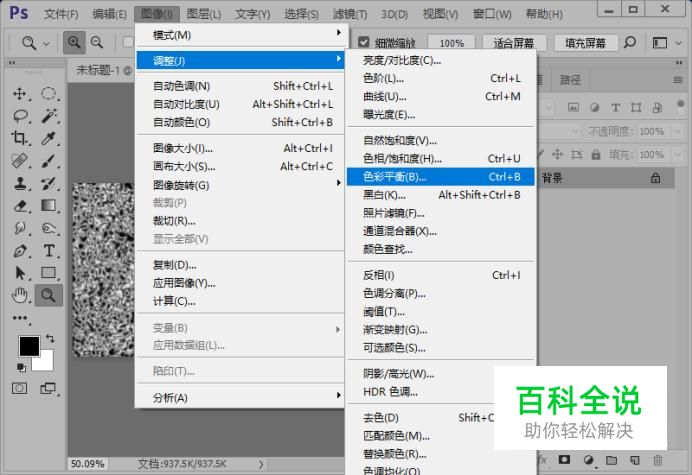Image resolution: width=692 pixels, height=475 pixels.
Task: Expand the 不透明度 opacity dropdown
Action: (677, 131)
